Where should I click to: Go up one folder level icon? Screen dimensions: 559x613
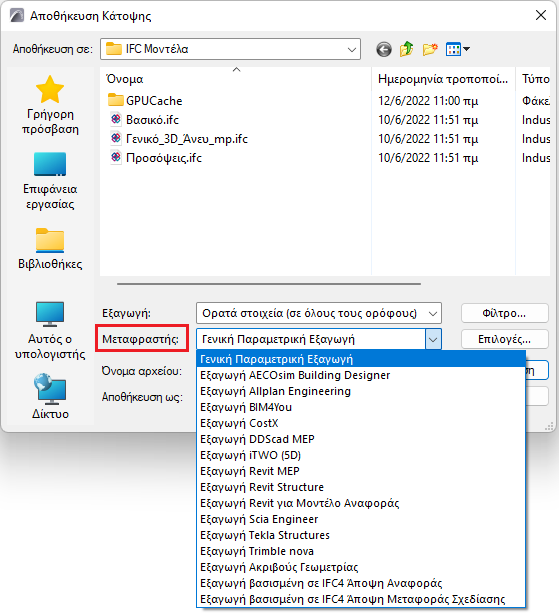tap(407, 49)
